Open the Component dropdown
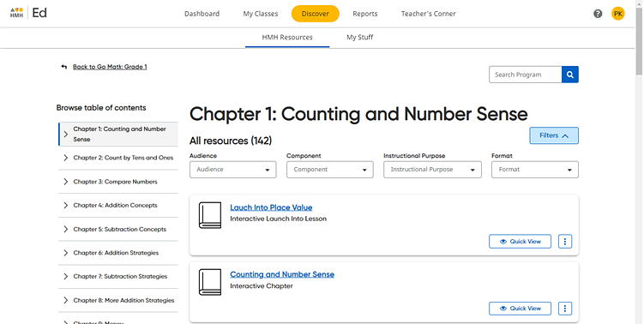This screenshot has height=324, width=644. [x=330, y=170]
